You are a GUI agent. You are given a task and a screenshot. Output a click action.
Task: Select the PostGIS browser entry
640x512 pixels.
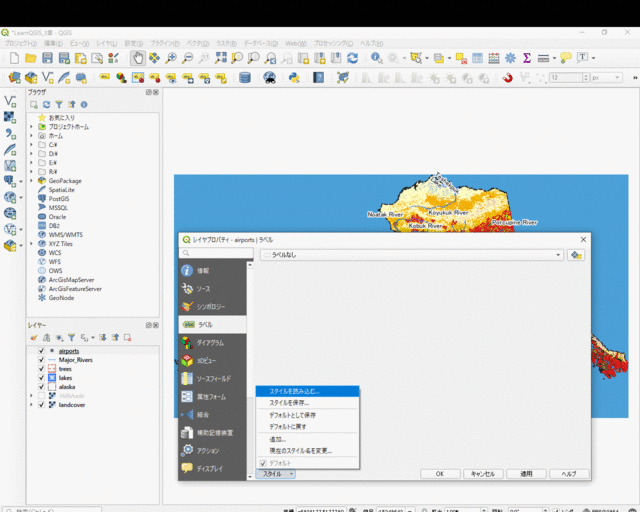(x=59, y=198)
